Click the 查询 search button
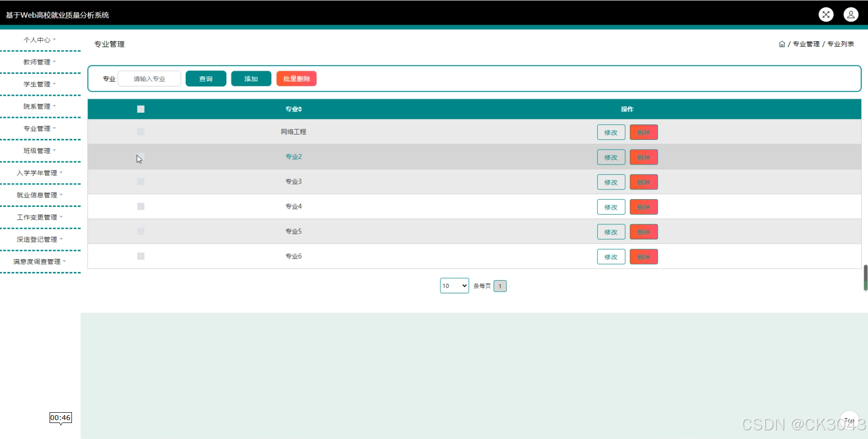Screen dimensions: 868x439 pos(206,79)
